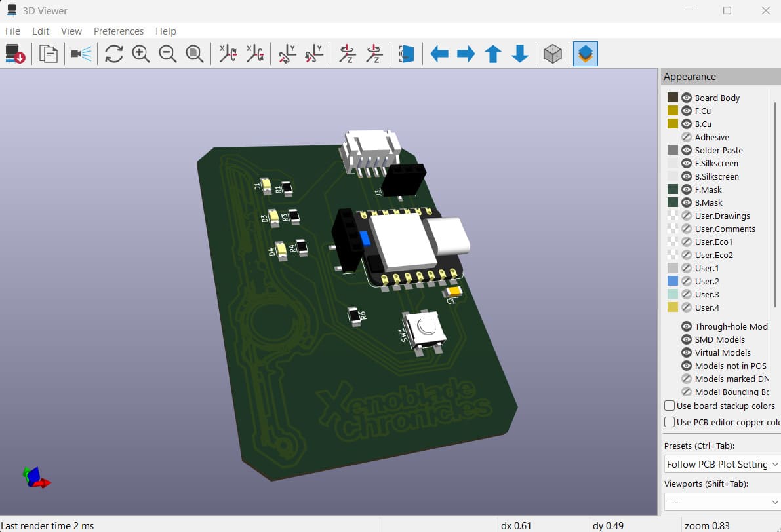Viewport: 781px width, 532px height.
Task: Redraw the 3D view
Action: point(113,54)
